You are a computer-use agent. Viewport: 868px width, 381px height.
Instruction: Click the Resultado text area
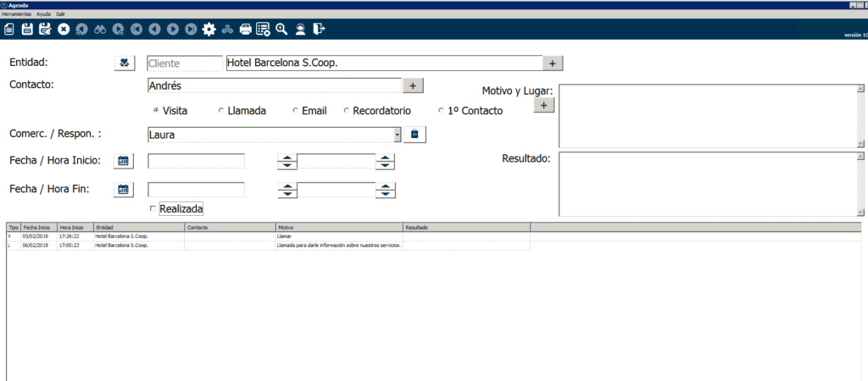[707, 184]
